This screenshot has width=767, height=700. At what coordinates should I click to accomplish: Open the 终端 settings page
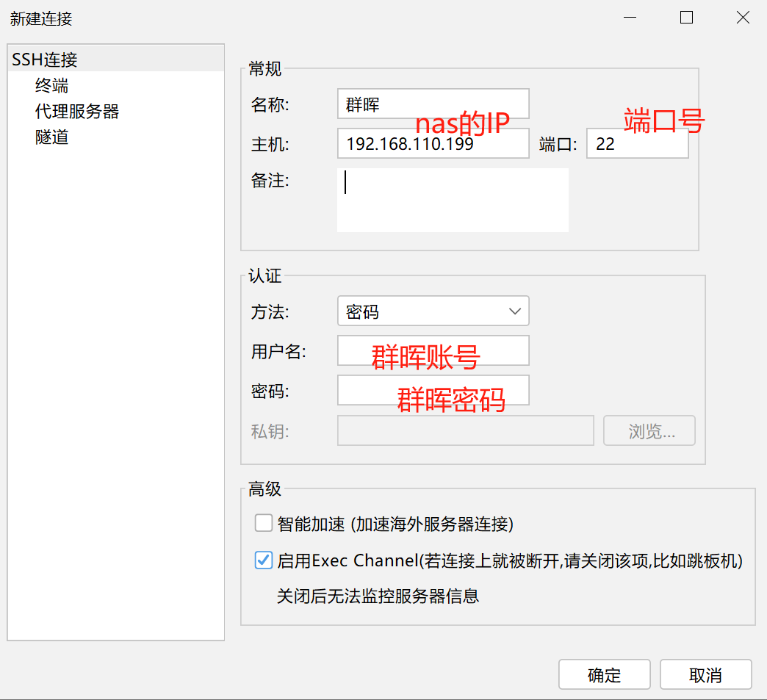pos(51,86)
